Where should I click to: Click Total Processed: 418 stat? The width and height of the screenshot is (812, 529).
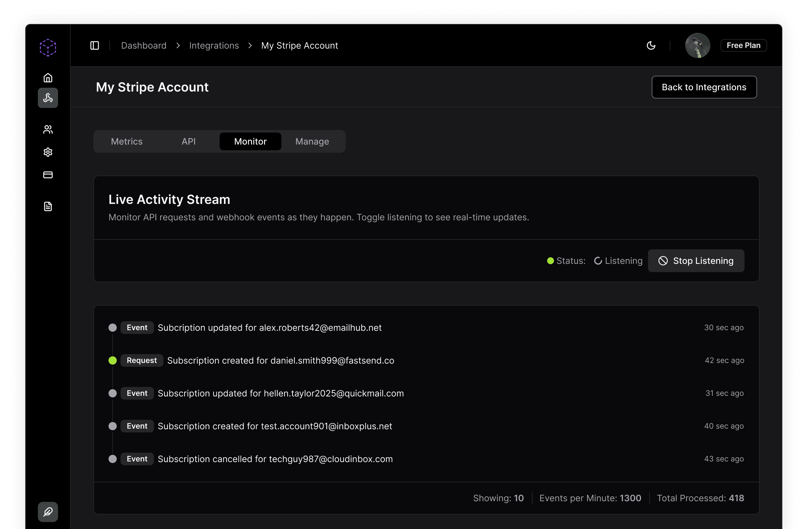tap(700, 498)
